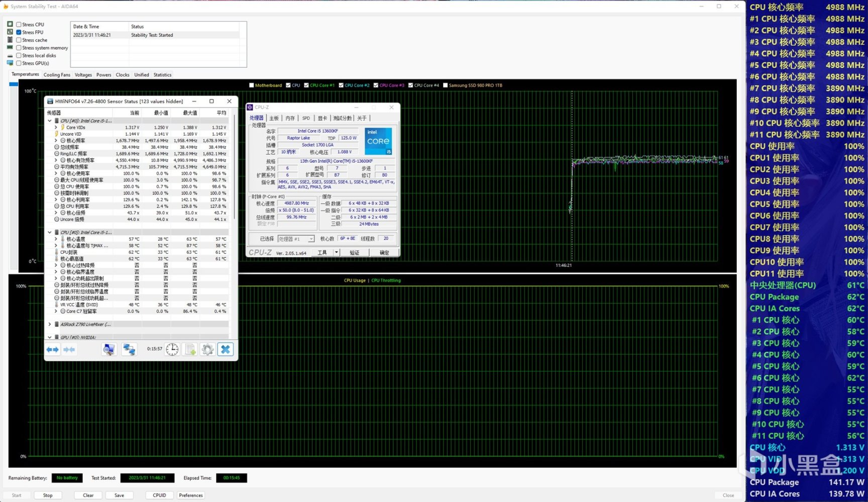Open HWiNFO network monitors icon
This screenshot has height=502, width=868.
click(129, 349)
